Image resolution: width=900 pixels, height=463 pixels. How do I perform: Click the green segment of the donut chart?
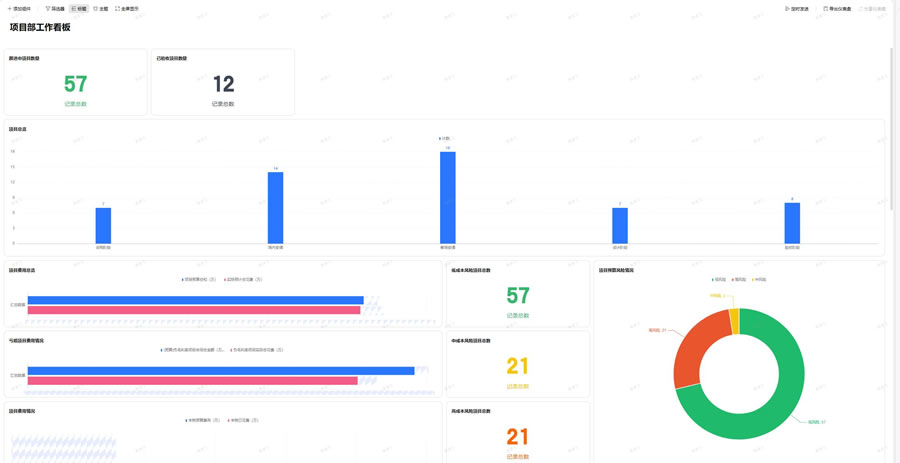click(769, 413)
